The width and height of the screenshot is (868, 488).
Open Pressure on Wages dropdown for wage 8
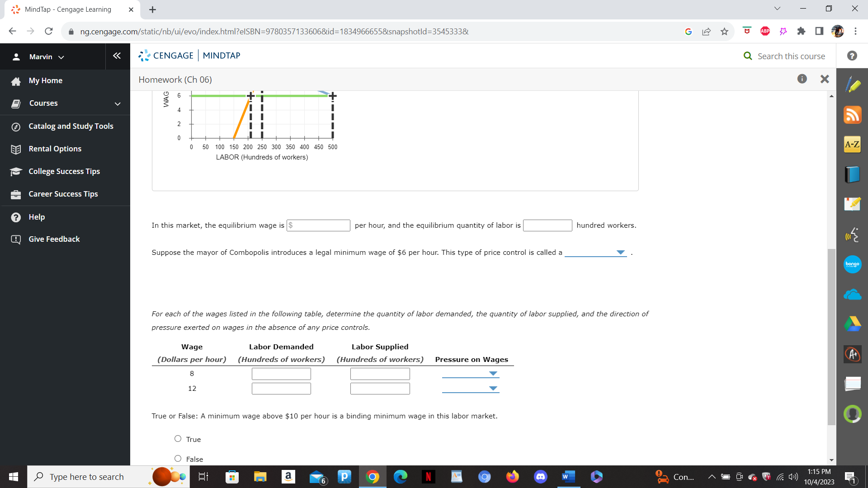(x=471, y=374)
